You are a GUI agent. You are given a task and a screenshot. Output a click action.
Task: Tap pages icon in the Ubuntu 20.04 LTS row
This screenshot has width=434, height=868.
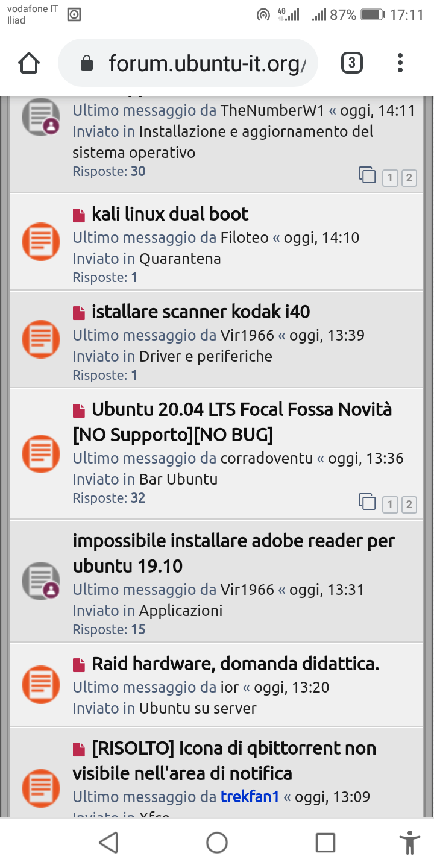pos(367,502)
